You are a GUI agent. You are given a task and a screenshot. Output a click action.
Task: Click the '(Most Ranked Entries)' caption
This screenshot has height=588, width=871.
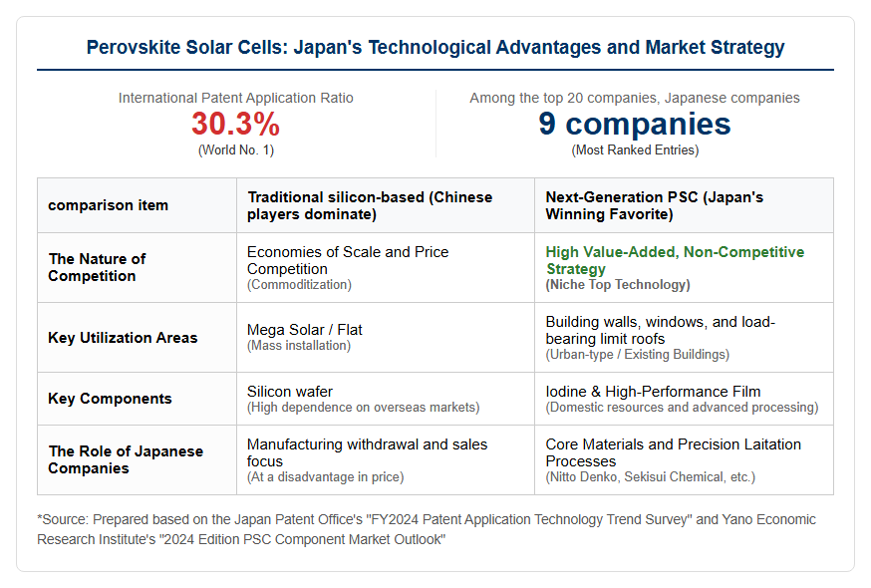(635, 150)
